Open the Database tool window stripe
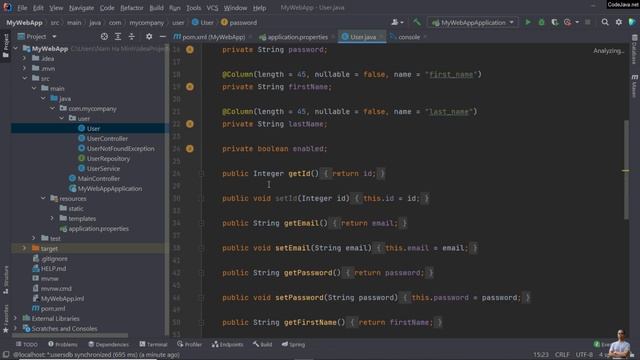 click(635, 49)
